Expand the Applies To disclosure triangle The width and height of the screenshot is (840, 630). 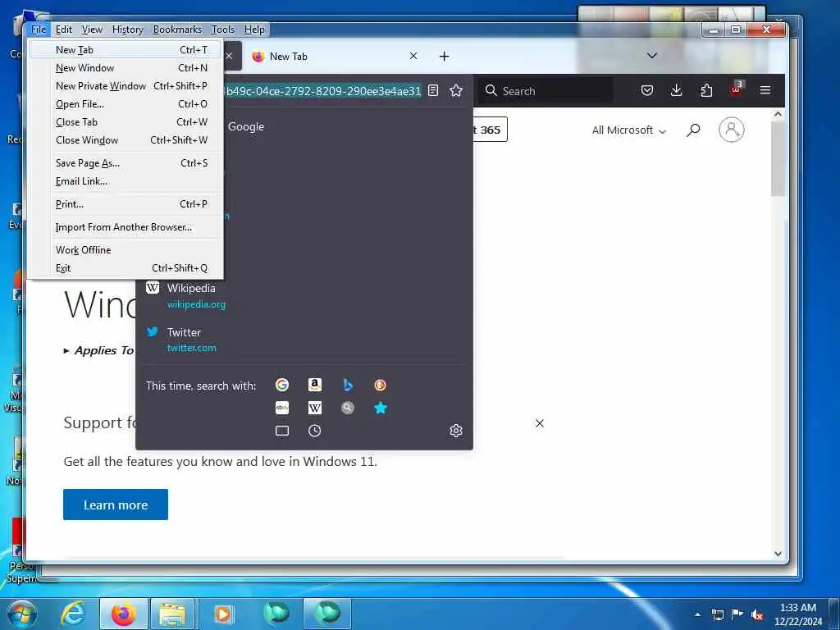[x=66, y=351]
